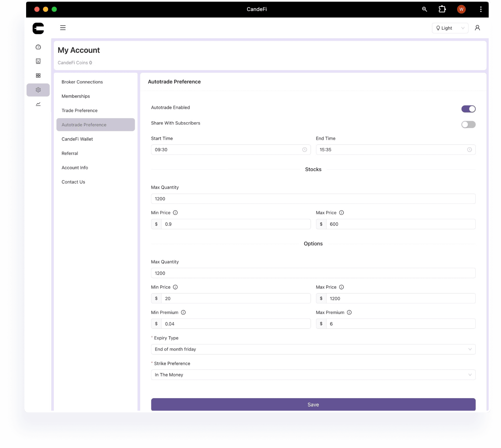The height and width of the screenshot is (448, 501).
Task: Click the user profile icon
Action: coord(477,28)
